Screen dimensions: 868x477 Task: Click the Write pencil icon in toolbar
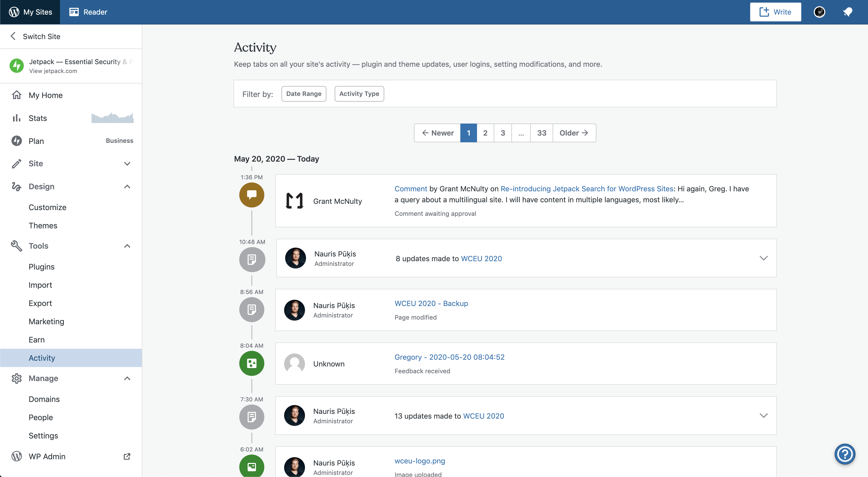coord(764,11)
